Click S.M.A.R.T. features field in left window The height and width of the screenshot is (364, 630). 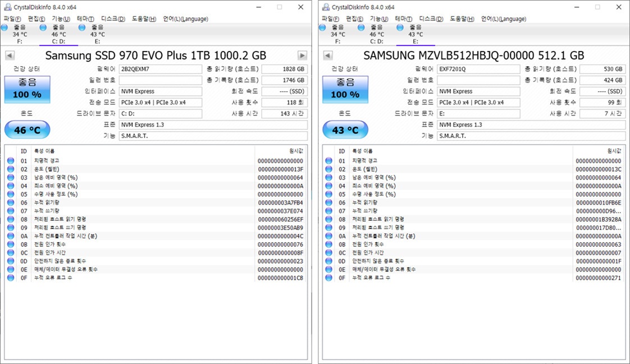(213, 136)
